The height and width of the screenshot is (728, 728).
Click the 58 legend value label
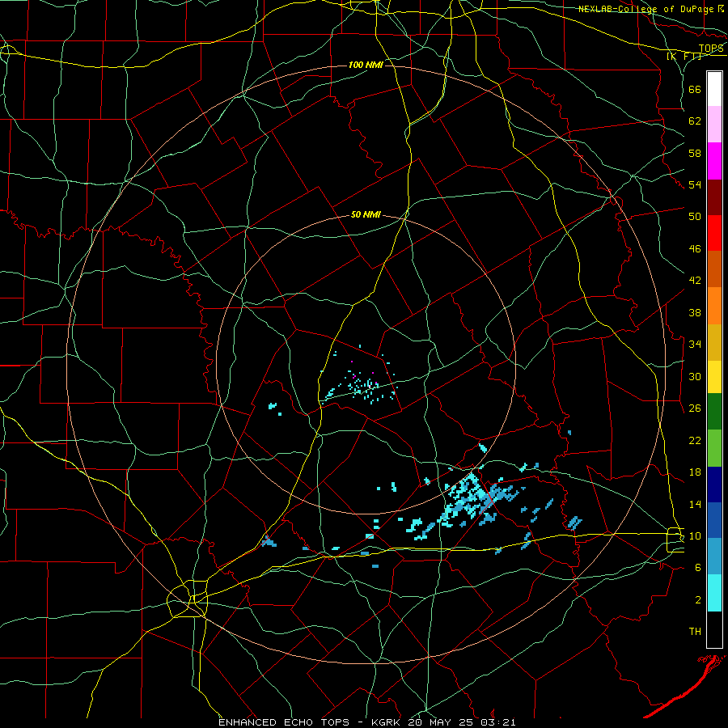click(695, 153)
